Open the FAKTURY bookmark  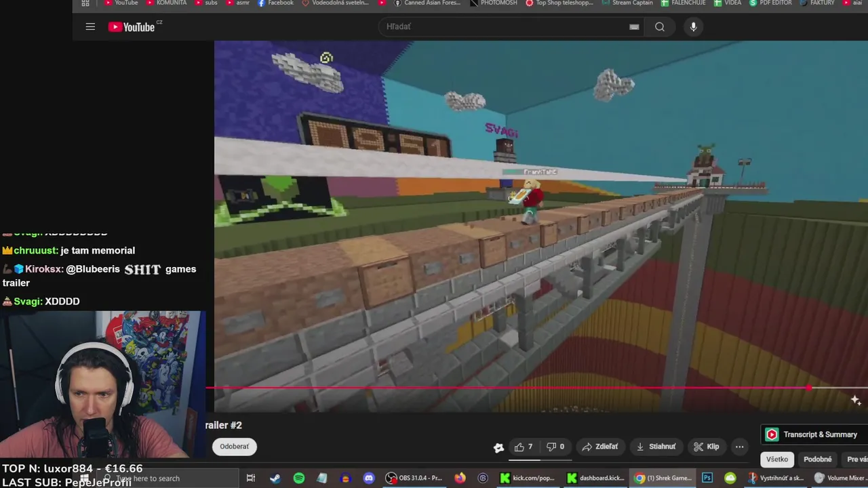pyautogui.click(x=817, y=3)
